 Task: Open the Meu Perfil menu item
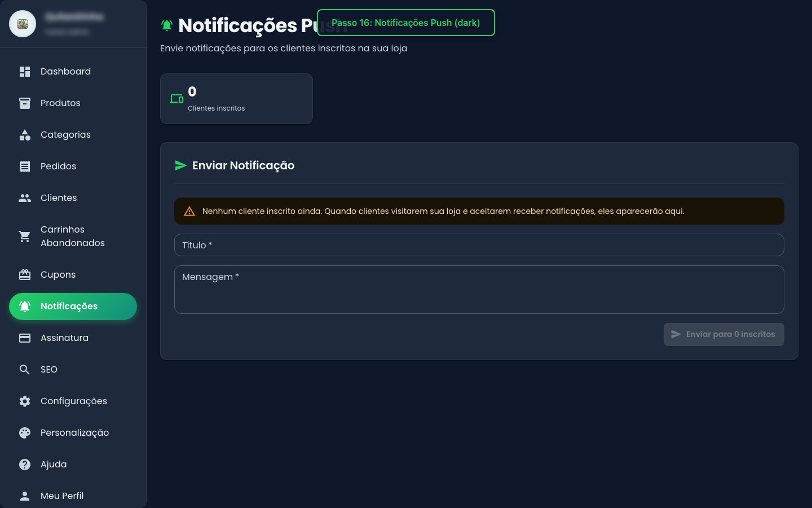(x=62, y=496)
